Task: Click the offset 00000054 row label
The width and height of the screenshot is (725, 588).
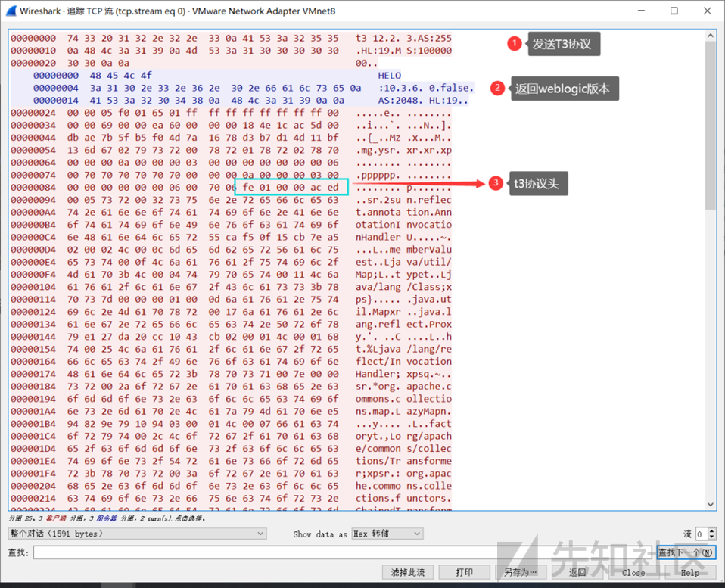Action: click(33, 151)
